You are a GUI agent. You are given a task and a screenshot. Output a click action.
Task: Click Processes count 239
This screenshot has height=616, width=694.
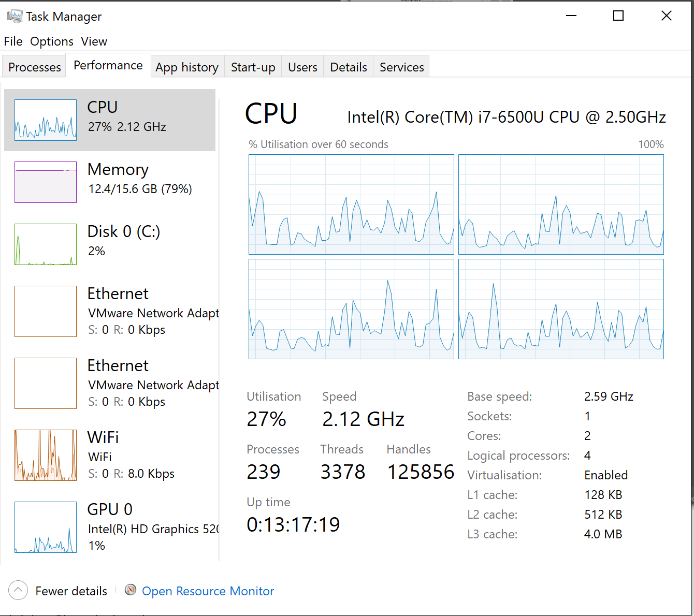264,472
